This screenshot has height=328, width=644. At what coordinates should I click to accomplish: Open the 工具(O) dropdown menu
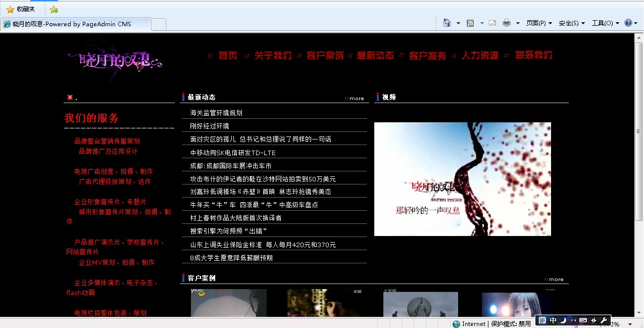[x=605, y=23]
